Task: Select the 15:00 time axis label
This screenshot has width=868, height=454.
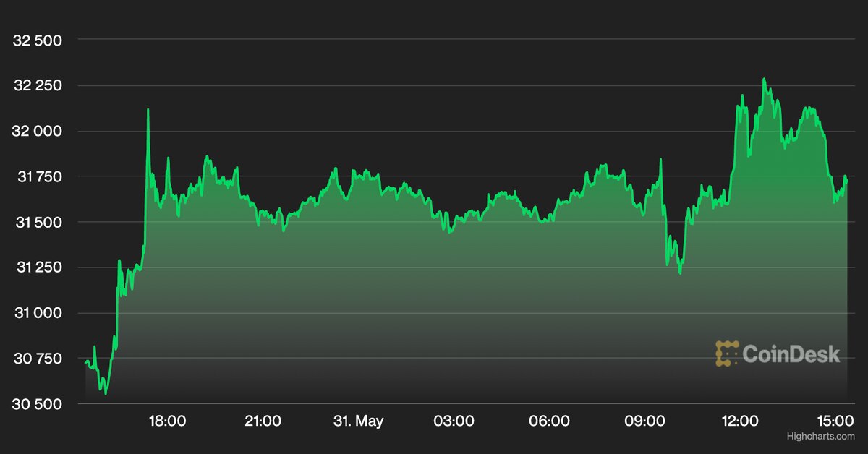Action: 835,421
